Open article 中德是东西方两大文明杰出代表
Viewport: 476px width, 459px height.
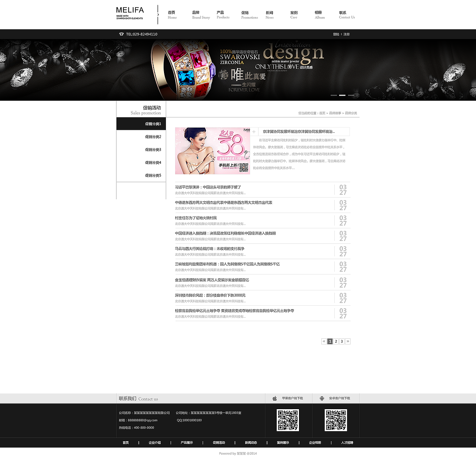pos(224,203)
